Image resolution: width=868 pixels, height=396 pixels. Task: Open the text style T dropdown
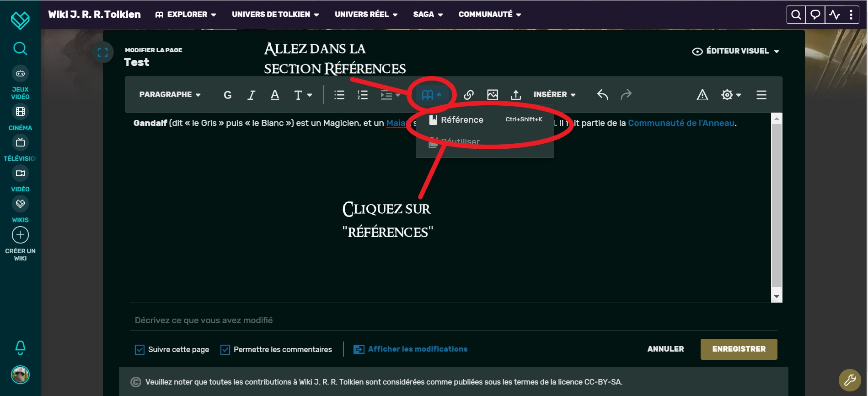click(303, 95)
